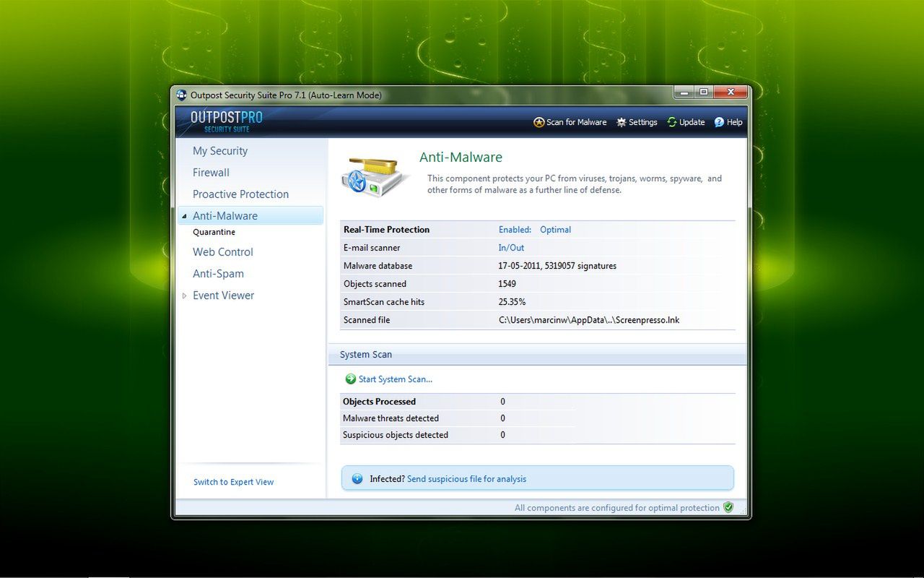Screen dimensions: 924x578
Task: Click the green Start System Scan arrow icon
Action: (x=351, y=379)
